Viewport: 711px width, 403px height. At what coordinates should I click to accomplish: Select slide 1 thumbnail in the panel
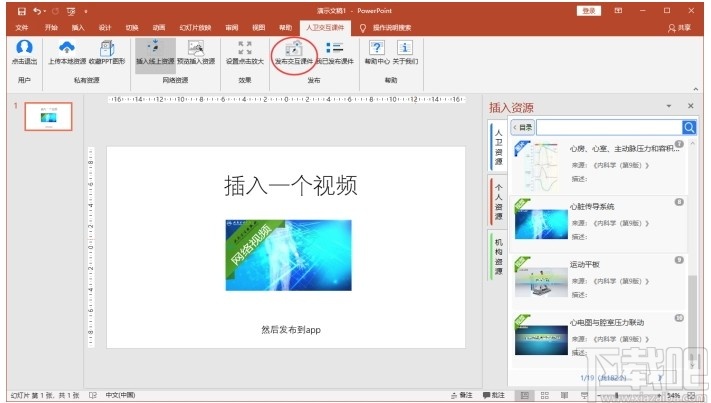48,117
